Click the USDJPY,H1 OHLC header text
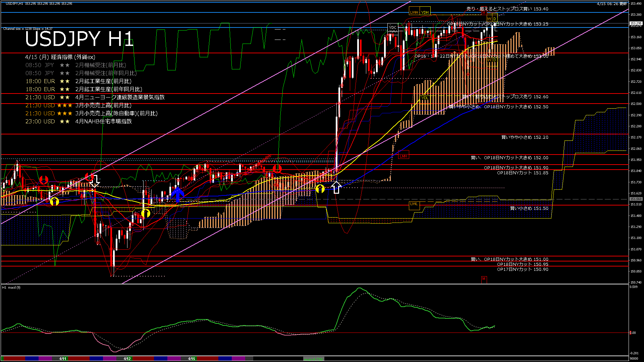644x362 pixels. pyautogui.click(x=39, y=3)
